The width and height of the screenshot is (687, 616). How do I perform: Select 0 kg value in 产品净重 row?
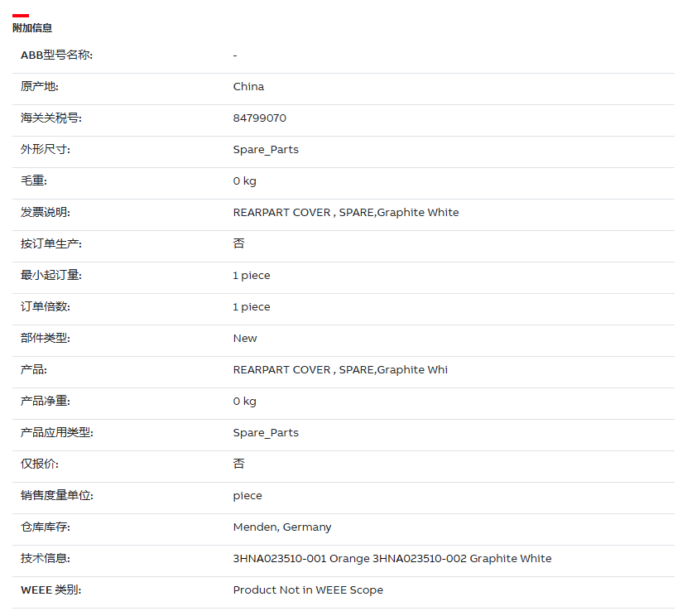(244, 402)
